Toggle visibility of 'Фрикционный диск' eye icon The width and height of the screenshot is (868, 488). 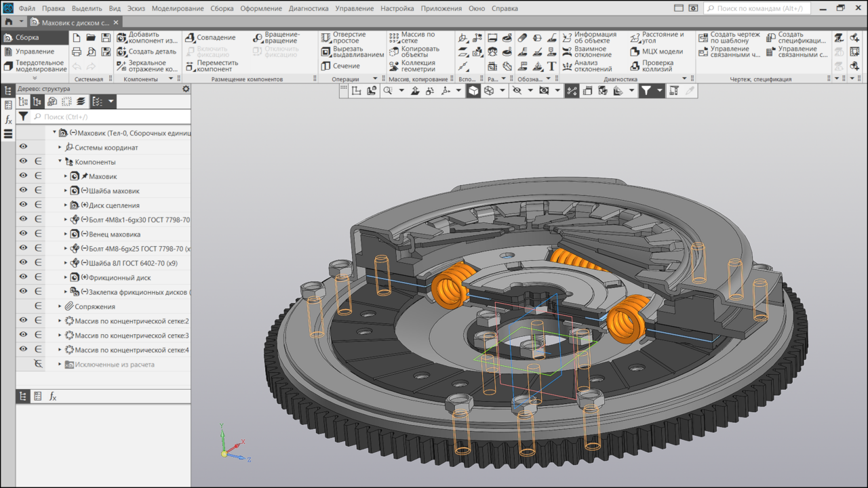tap(23, 277)
